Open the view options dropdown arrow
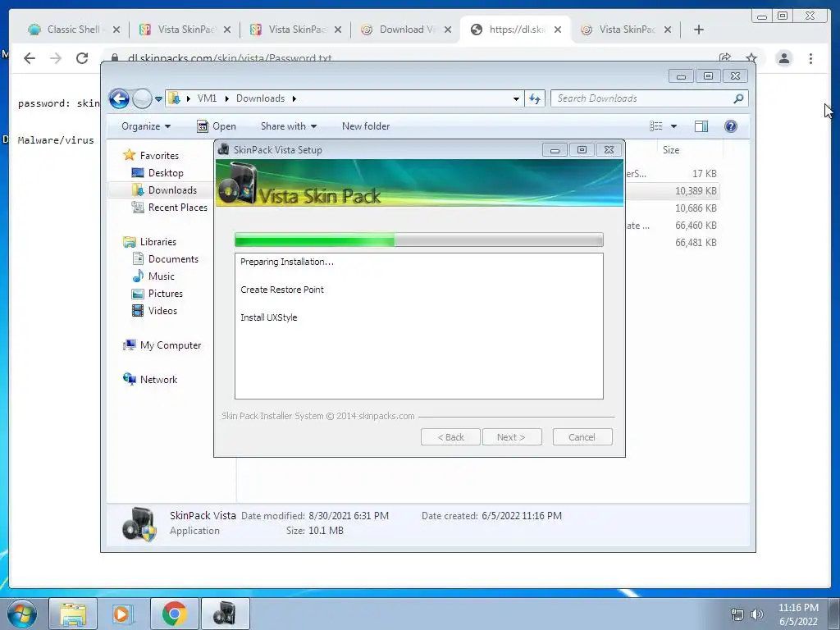 674,126
